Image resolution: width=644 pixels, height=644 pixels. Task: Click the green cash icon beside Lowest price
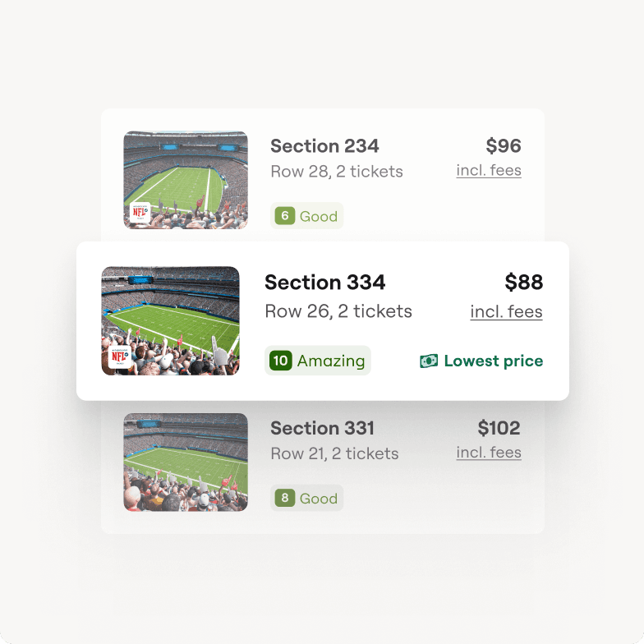click(x=429, y=361)
